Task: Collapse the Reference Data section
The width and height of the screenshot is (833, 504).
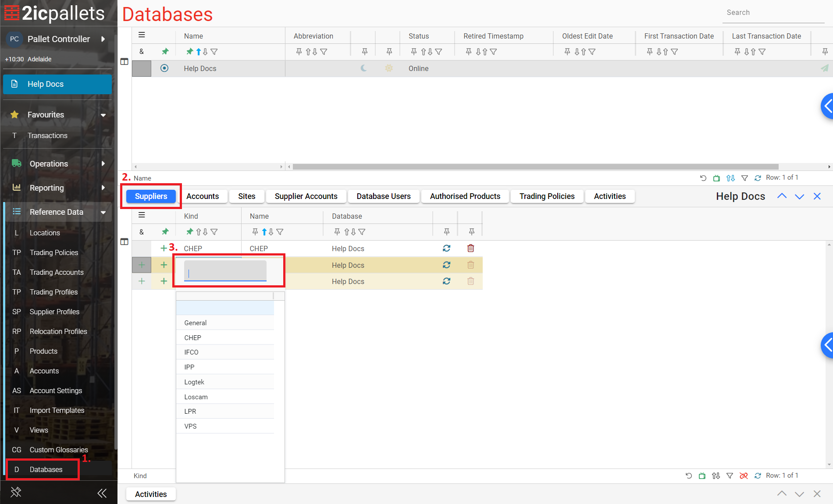Action: coord(103,212)
